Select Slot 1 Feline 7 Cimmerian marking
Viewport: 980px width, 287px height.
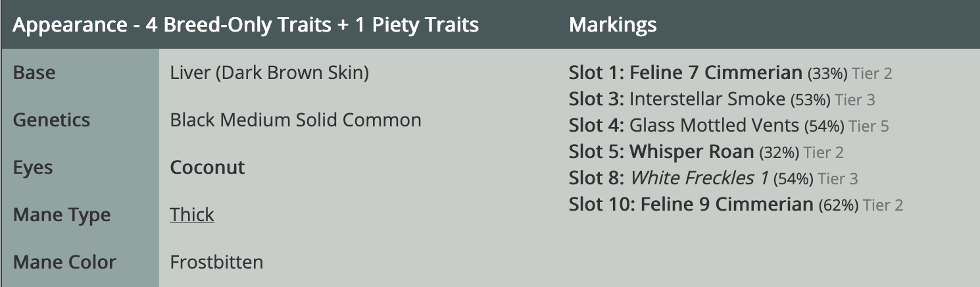click(685, 72)
